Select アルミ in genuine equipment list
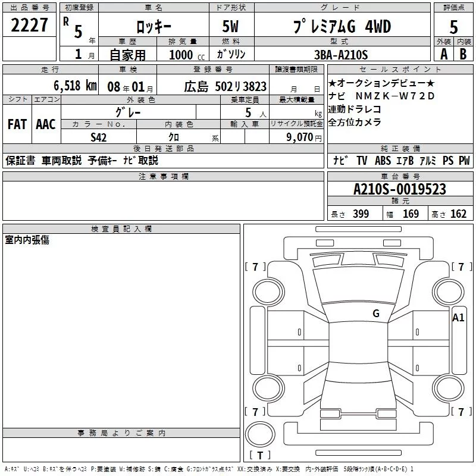The image size is (476, 476). click(x=428, y=160)
